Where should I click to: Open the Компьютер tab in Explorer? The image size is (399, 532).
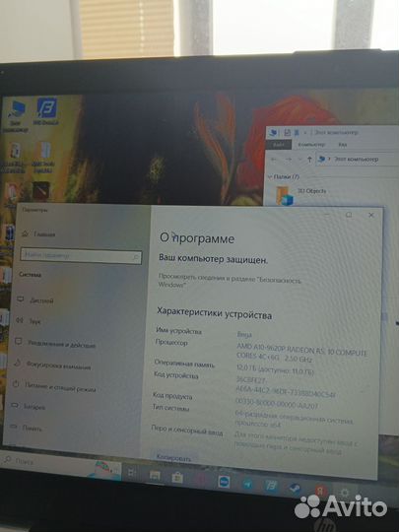coord(311,145)
